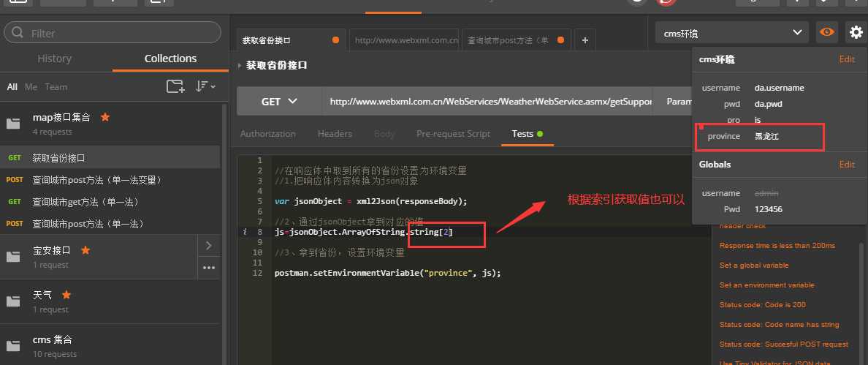Image resolution: width=868 pixels, height=365 pixels.
Task: Click the cms 集合 folder icon
Action: click(x=13, y=345)
